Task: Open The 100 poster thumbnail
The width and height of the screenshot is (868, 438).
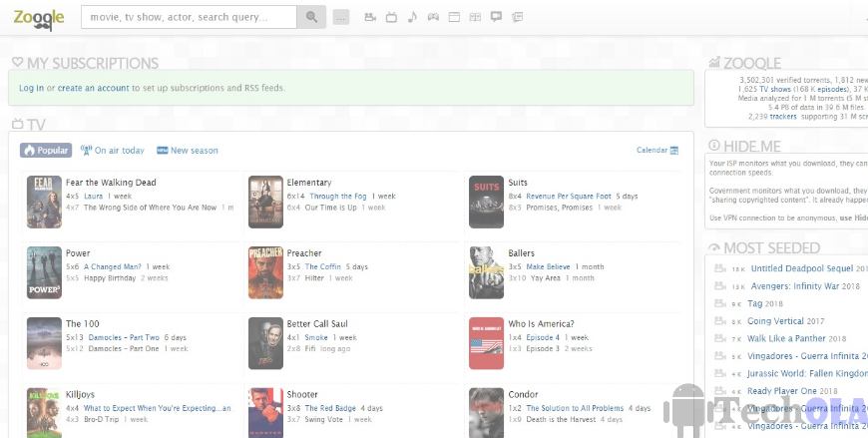Action: point(44,343)
